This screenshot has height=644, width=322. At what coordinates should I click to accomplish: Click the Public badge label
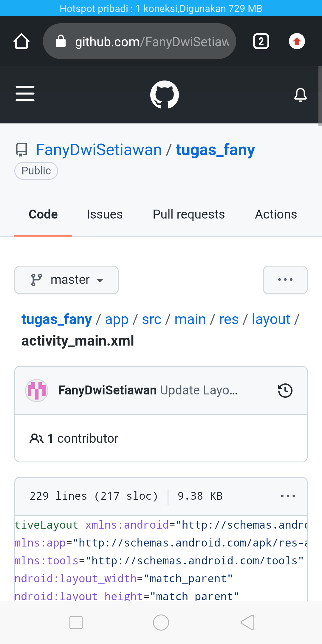coord(36,171)
